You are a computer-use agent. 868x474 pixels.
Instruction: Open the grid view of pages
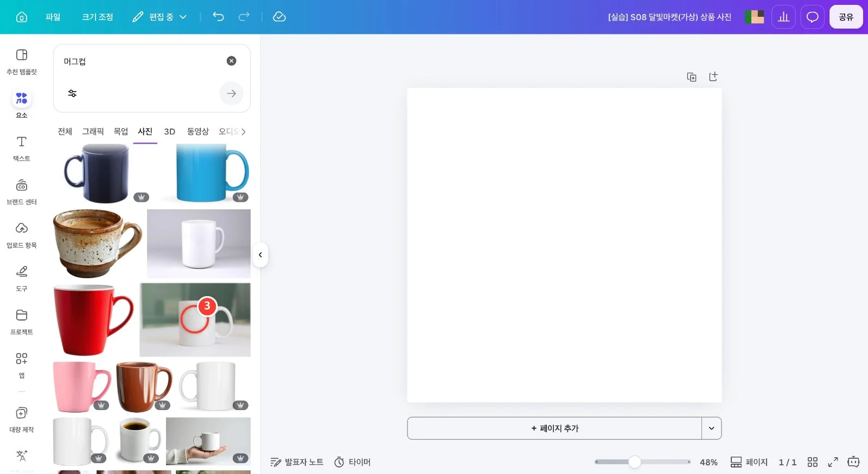(812, 462)
